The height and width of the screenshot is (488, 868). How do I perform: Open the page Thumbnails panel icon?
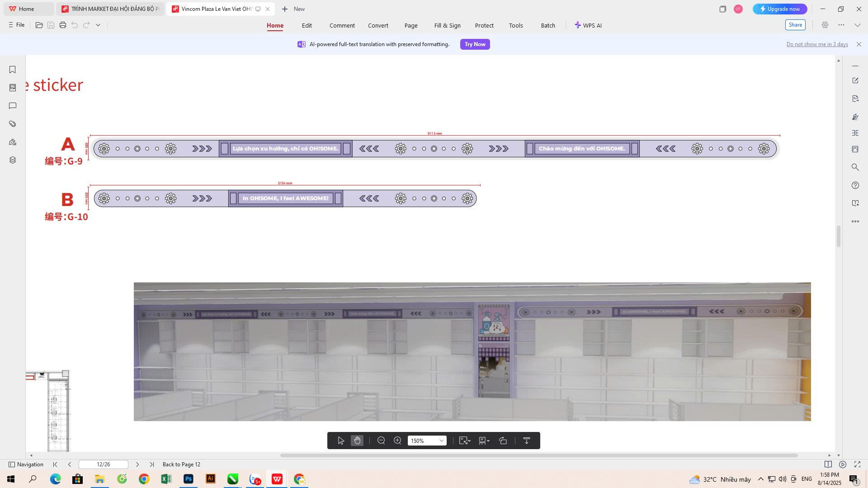tap(13, 88)
